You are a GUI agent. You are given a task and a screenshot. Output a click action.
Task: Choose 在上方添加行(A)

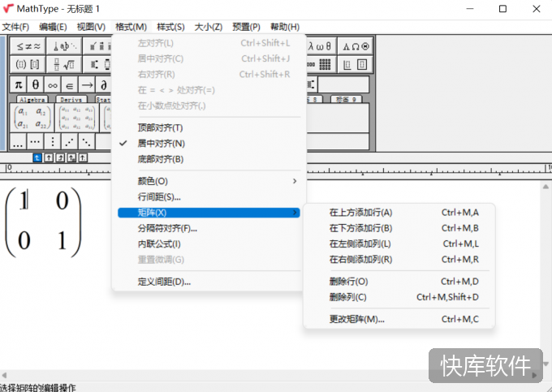pos(399,213)
